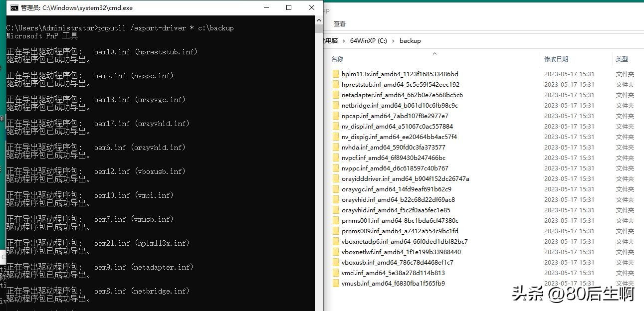Click 文件夹 type cell of vboxusb row

[625, 263]
